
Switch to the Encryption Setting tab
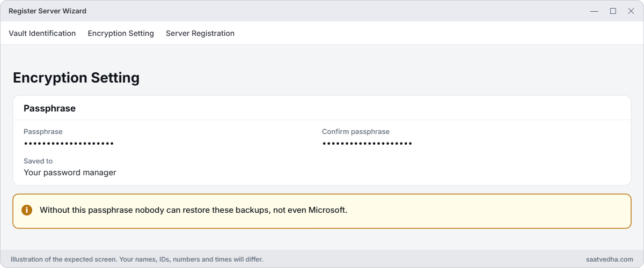[x=121, y=33]
